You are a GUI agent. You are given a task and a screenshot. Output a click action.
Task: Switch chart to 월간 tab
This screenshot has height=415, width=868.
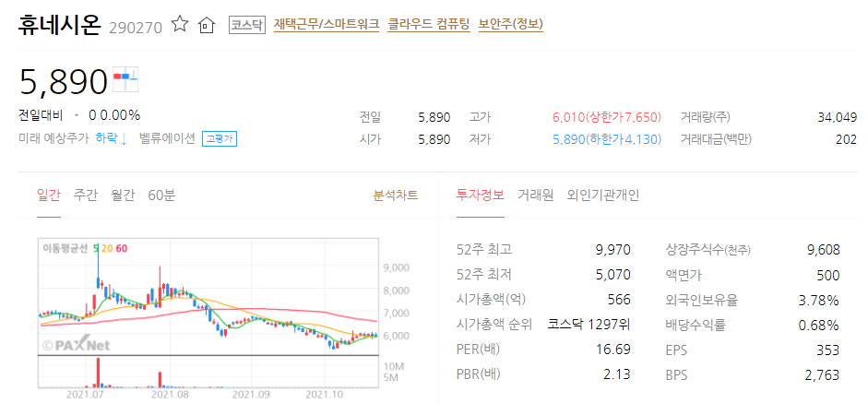123,196
